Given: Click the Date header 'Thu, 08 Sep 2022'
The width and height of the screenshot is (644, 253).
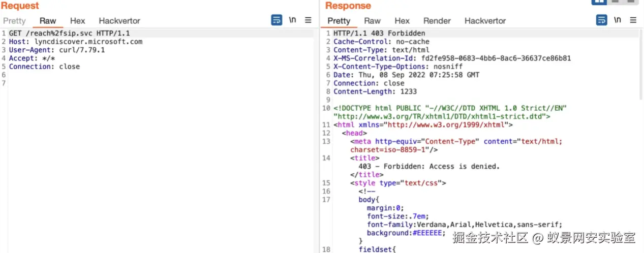Looking at the screenshot, I should pyautogui.click(x=407, y=75).
